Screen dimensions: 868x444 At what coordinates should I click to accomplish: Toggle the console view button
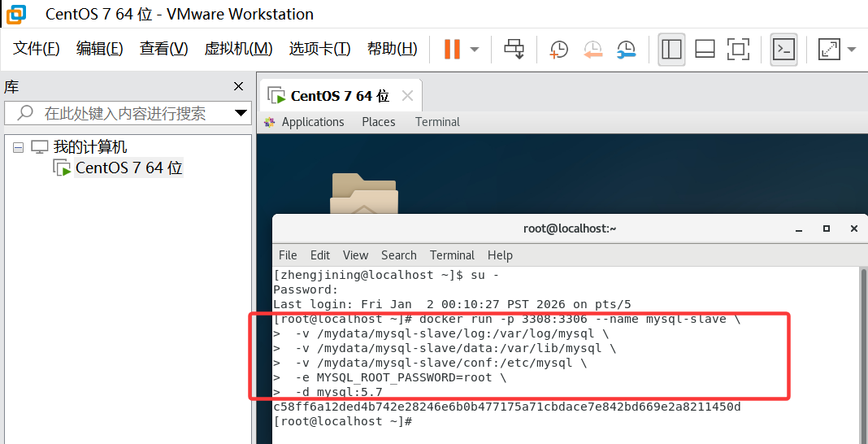pyautogui.click(x=783, y=50)
